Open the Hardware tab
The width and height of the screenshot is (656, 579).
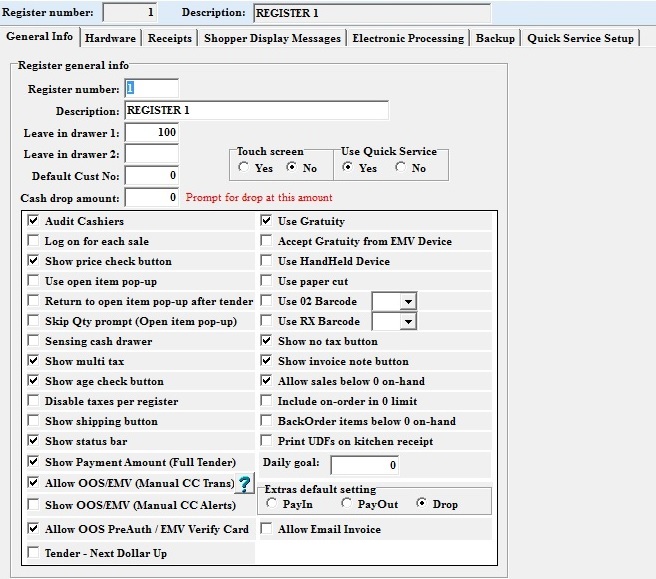(x=110, y=38)
